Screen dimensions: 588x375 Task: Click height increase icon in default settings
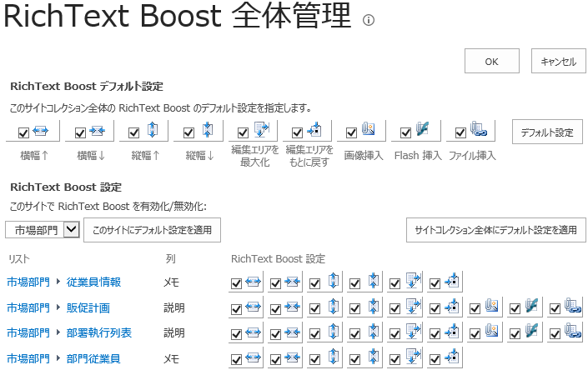pyautogui.click(x=152, y=130)
